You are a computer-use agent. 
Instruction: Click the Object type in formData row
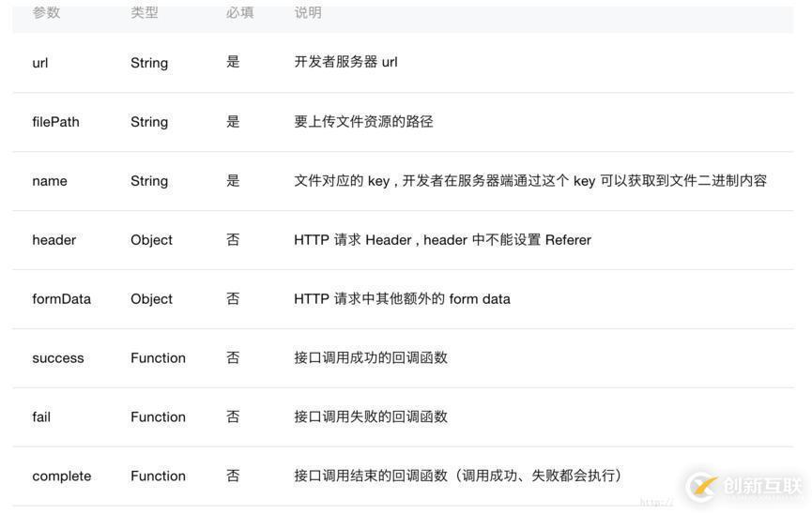(151, 299)
